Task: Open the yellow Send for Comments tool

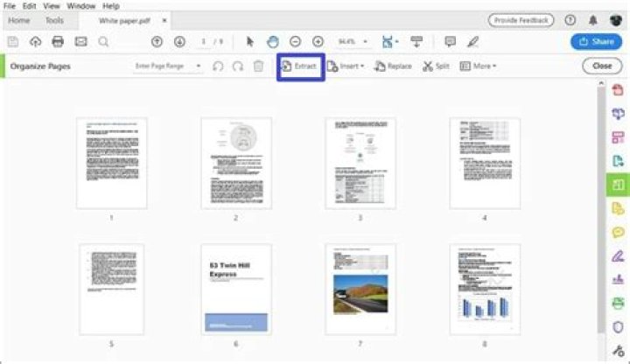Action: 618,208
